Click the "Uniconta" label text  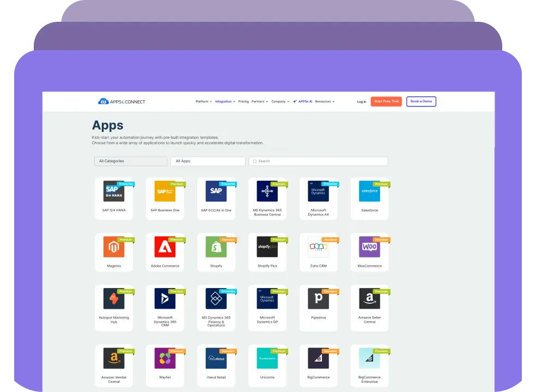267,377
